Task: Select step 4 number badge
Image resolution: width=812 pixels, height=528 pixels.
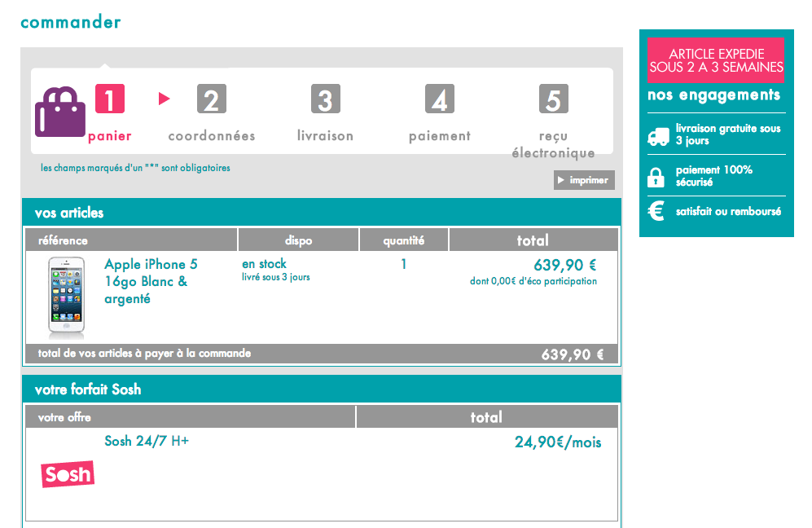Action: tap(439, 99)
